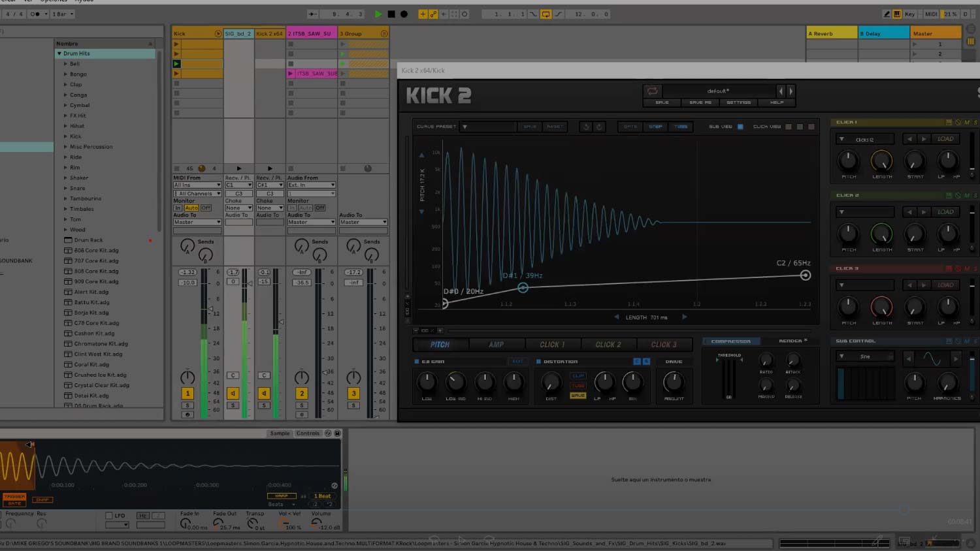This screenshot has height=551, width=980.
Task: Click the Dist knob
Action: (x=551, y=382)
